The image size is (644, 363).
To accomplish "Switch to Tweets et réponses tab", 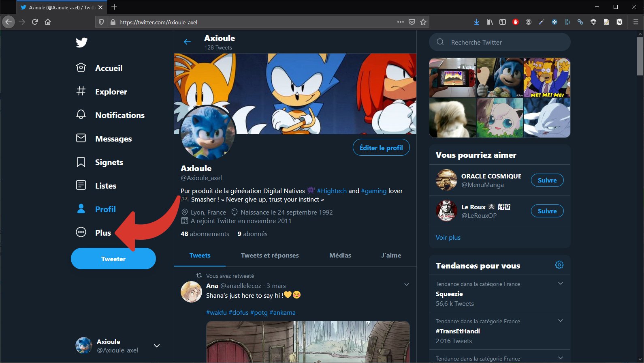I will click(x=270, y=256).
